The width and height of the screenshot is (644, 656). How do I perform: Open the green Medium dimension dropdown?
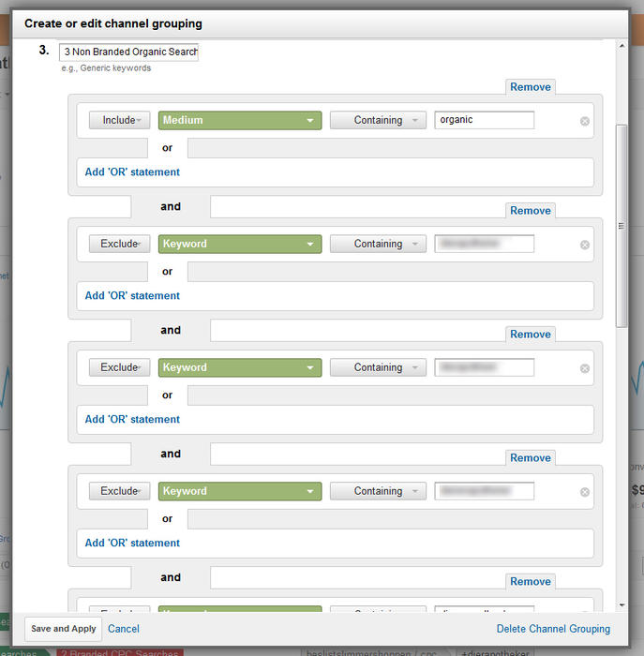[240, 120]
